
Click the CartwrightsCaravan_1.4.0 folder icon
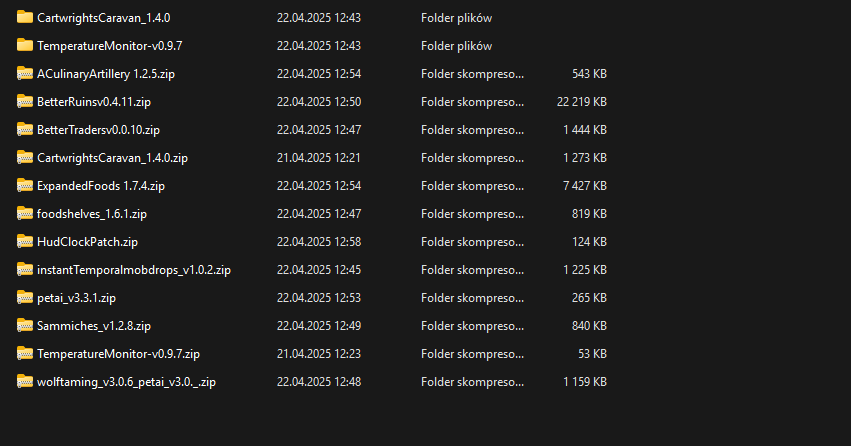tap(25, 17)
